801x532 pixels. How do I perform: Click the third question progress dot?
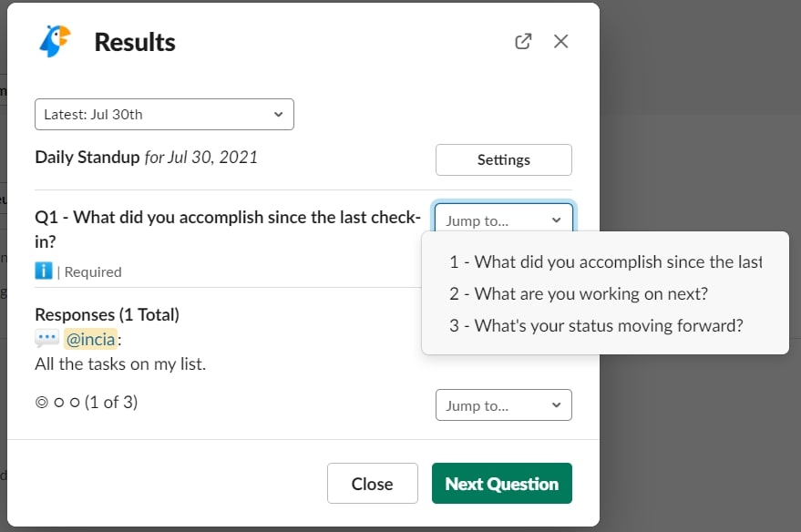74,402
